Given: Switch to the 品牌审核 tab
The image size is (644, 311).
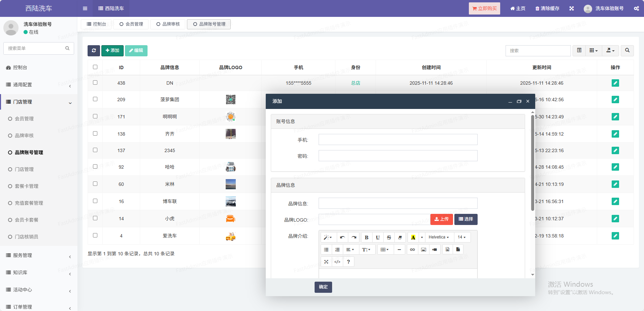Looking at the screenshot, I should point(168,24).
